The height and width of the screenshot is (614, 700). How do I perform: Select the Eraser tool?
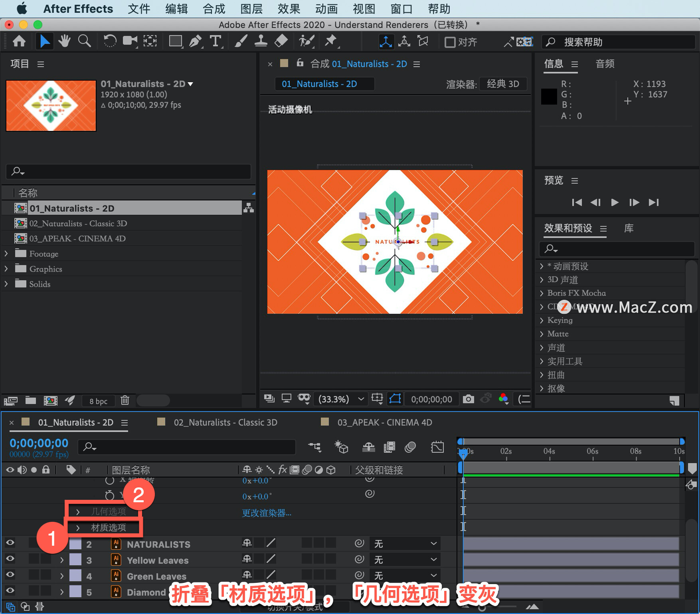coord(281,41)
